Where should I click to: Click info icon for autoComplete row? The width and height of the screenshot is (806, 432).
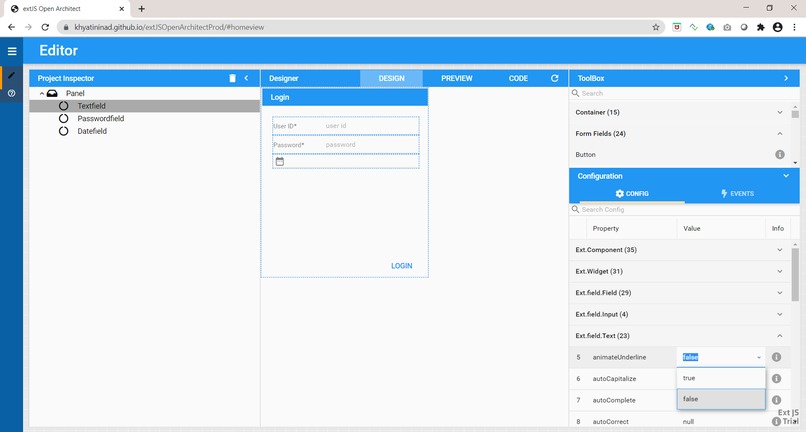click(777, 400)
